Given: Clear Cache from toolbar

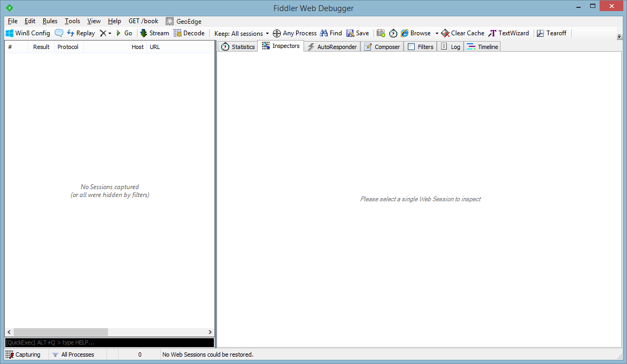Looking at the screenshot, I should click(x=463, y=33).
